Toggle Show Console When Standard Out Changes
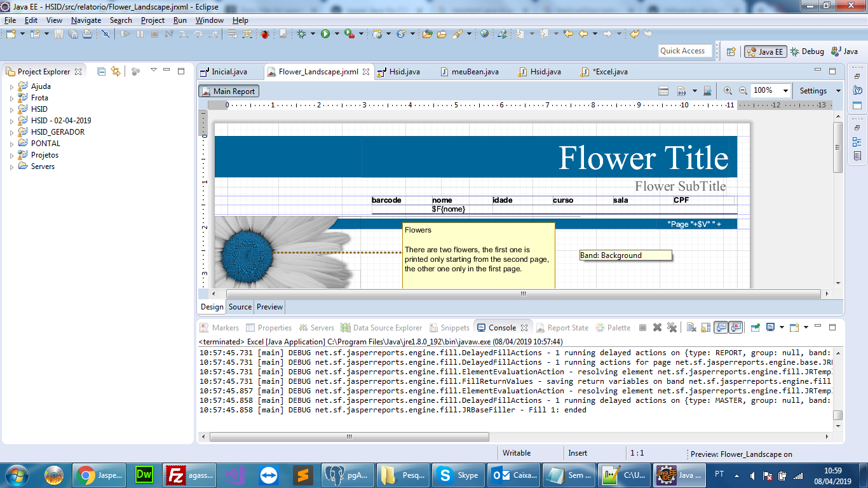This screenshot has height=488, width=868. (x=721, y=327)
